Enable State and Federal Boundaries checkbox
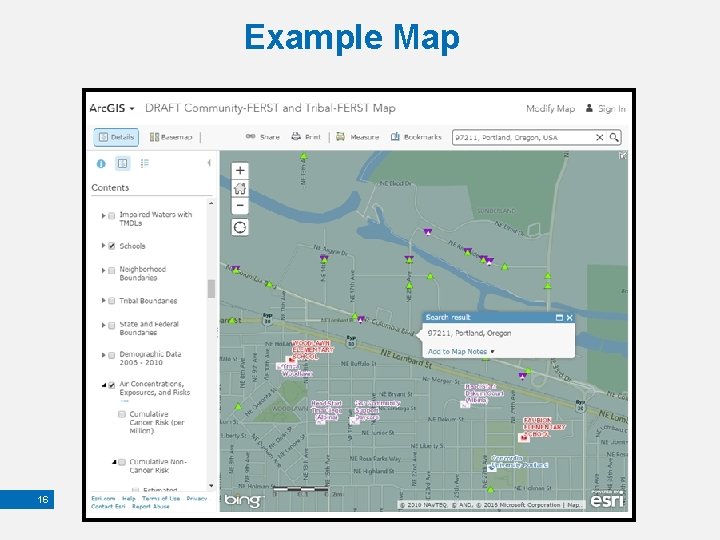This screenshot has height=540, width=720. tap(112, 326)
